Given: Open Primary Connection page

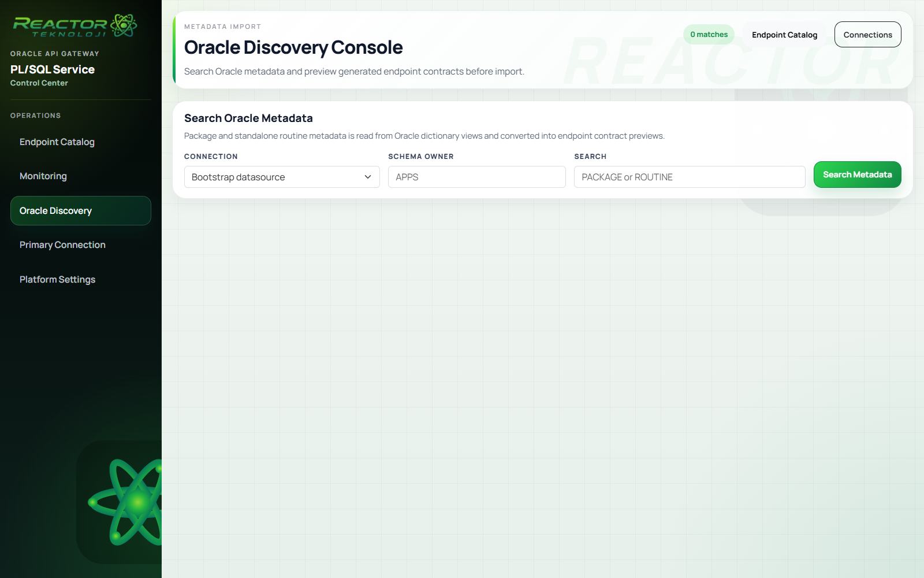Looking at the screenshot, I should click(81, 245).
